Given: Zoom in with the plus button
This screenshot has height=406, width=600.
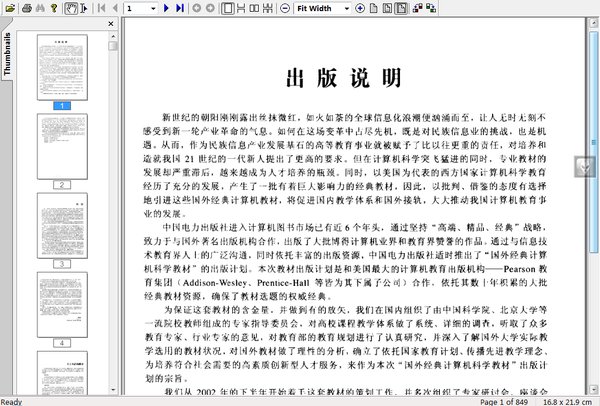Looking at the screenshot, I should click(360, 8).
